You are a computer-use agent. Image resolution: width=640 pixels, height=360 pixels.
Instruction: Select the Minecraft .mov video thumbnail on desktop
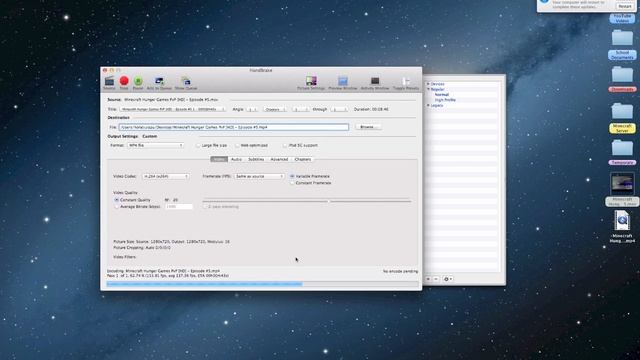tap(622, 184)
